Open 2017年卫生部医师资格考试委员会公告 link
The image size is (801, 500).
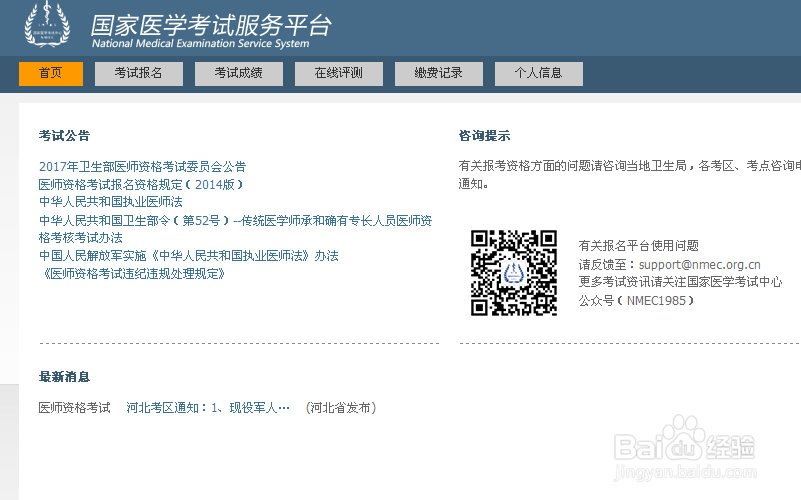pos(143,166)
